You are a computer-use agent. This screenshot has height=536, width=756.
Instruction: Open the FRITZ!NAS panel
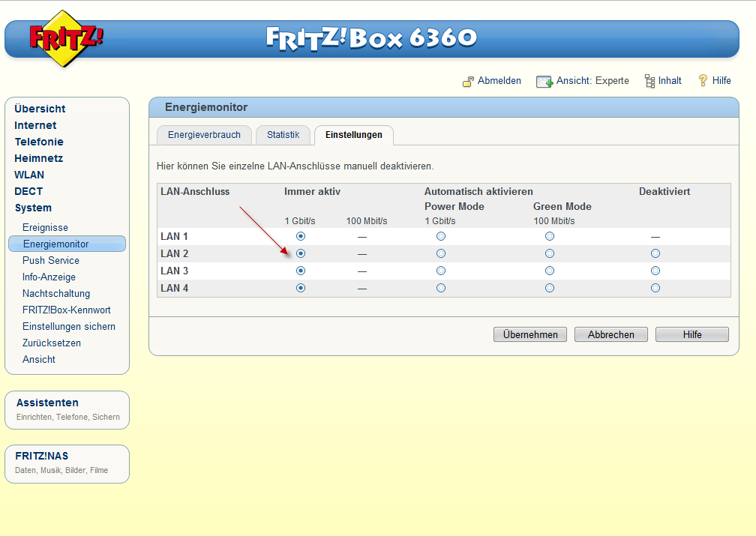(67, 464)
